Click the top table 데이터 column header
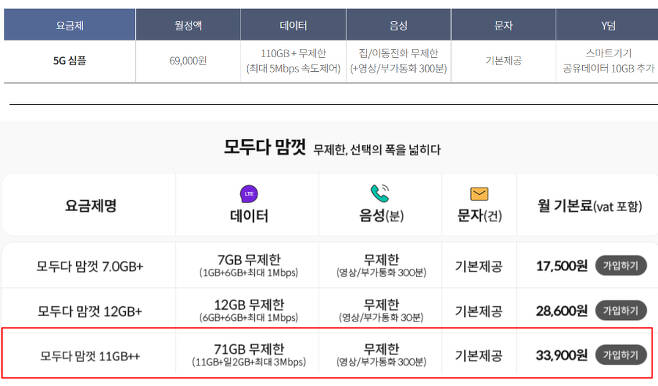 tap(293, 25)
